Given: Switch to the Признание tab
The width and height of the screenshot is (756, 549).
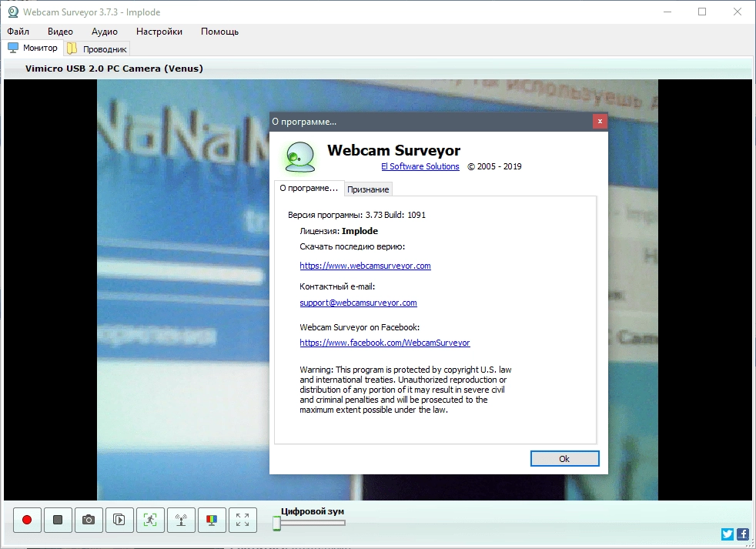Looking at the screenshot, I should pos(368,189).
